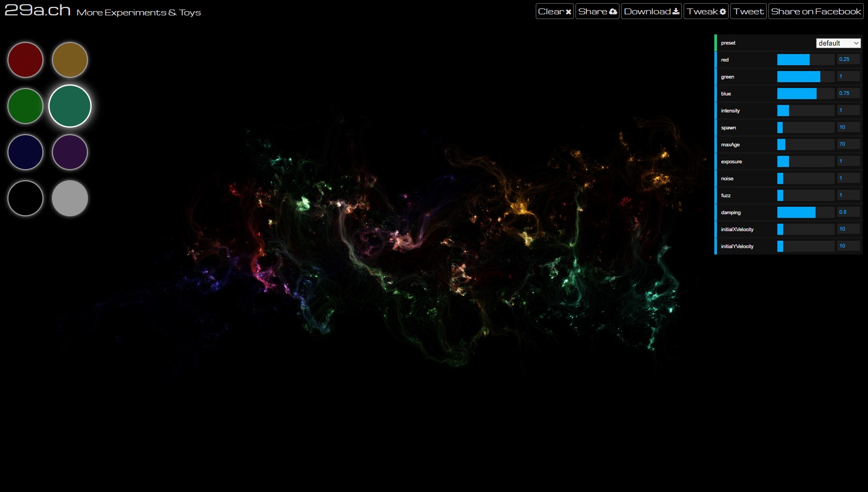Adjust the initialXVelocity slider
The height and width of the screenshot is (492, 868).
coord(806,230)
